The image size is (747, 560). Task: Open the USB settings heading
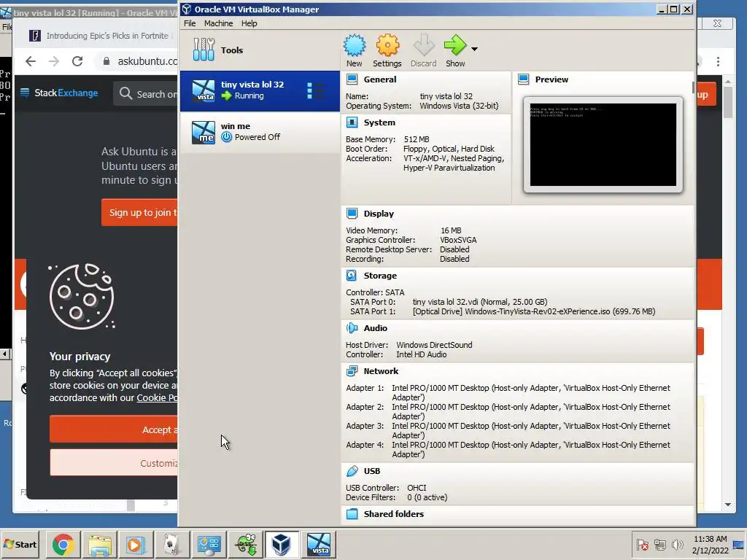[x=372, y=471]
